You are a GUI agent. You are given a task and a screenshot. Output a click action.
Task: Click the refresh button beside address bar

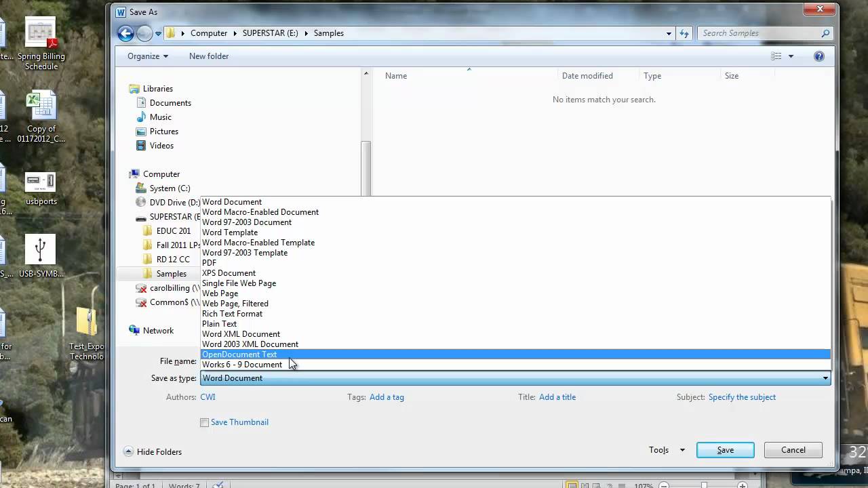684,33
